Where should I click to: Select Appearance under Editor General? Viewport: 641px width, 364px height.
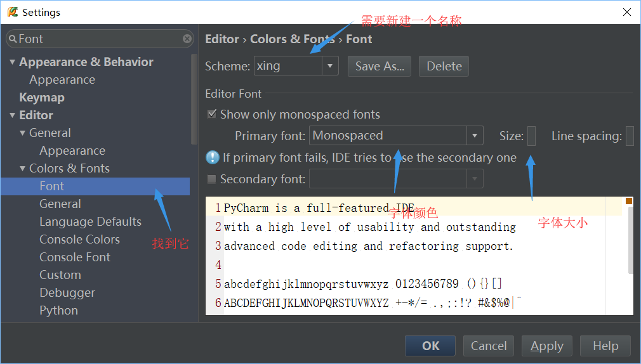point(72,151)
